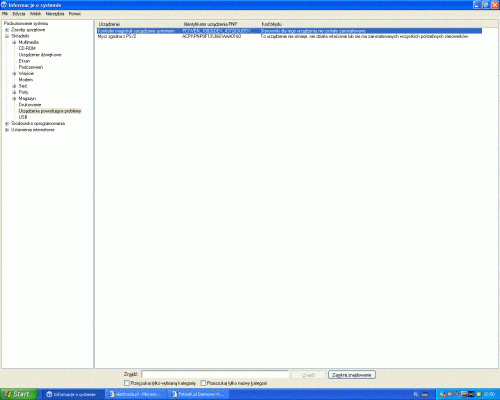Select Podsumowanie systemu in the tree
Image resolution: width=500 pixels, height=400 pixels.
click(26, 24)
